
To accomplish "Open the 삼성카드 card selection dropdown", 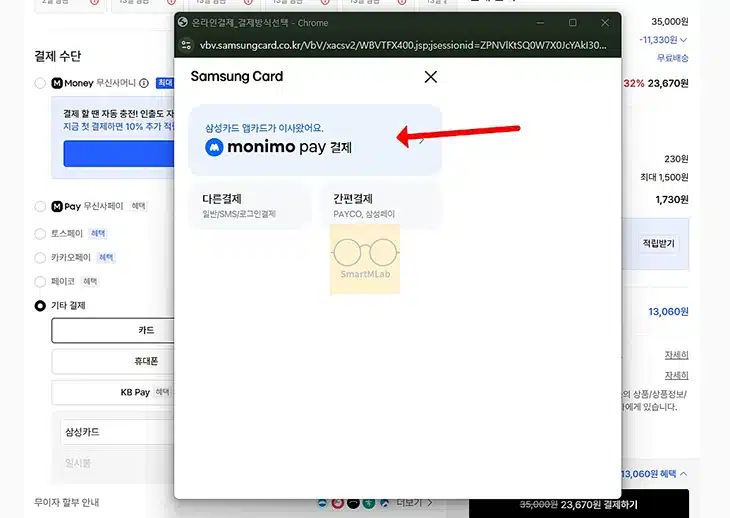I will [118, 432].
